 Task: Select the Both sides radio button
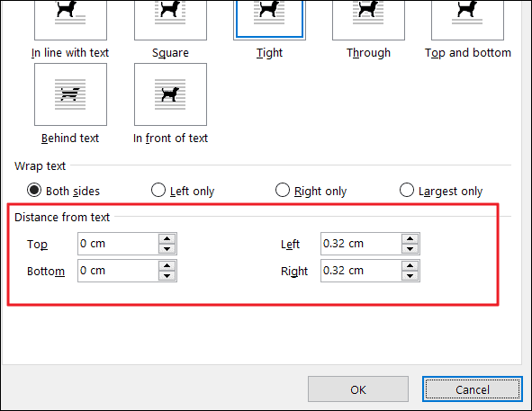[34, 191]
